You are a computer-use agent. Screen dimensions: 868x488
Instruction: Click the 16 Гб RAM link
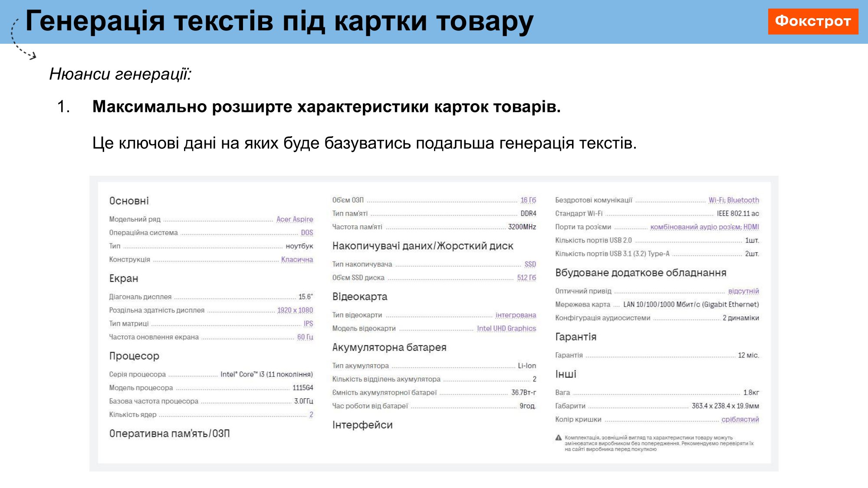tap(528, 200)
